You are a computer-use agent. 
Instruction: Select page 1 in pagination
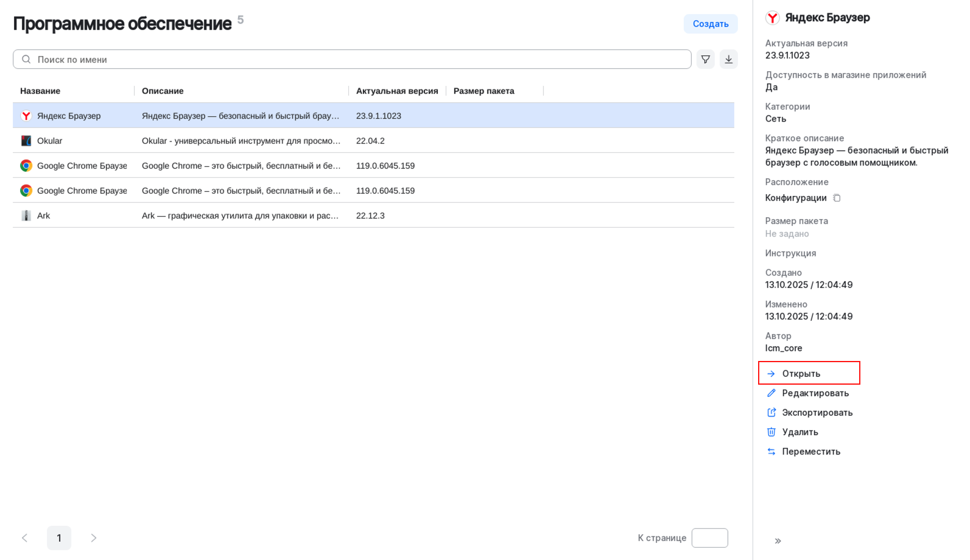pos(59,537)
